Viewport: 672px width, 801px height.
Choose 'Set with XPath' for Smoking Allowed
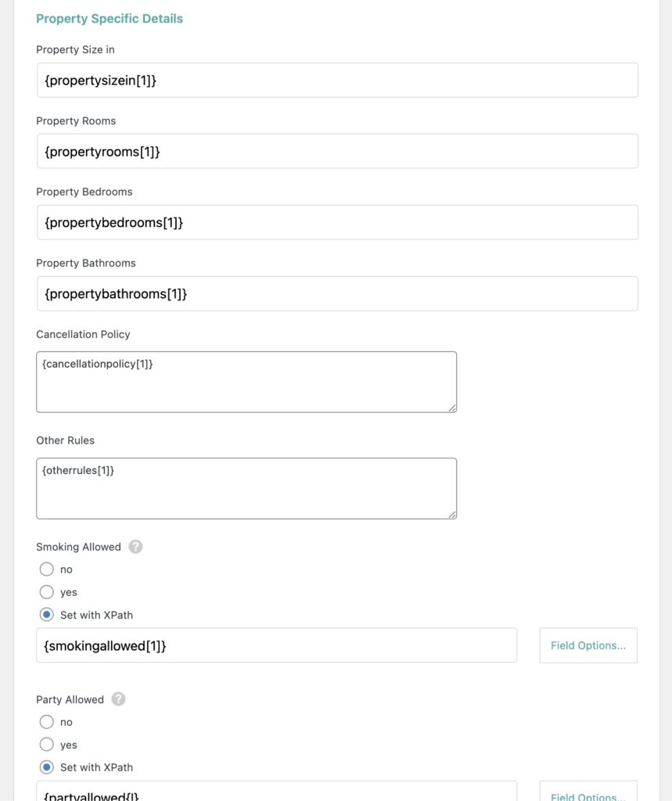coord(46,615)
